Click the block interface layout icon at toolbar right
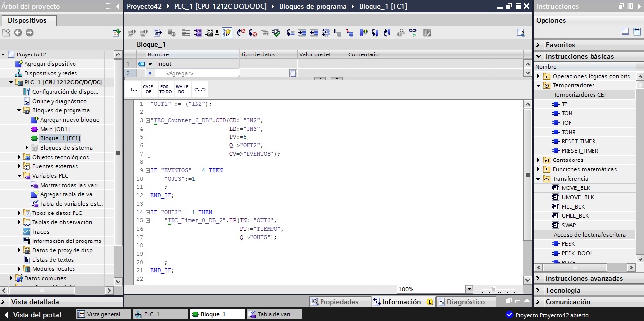644x321 pixels. point(520,33)
